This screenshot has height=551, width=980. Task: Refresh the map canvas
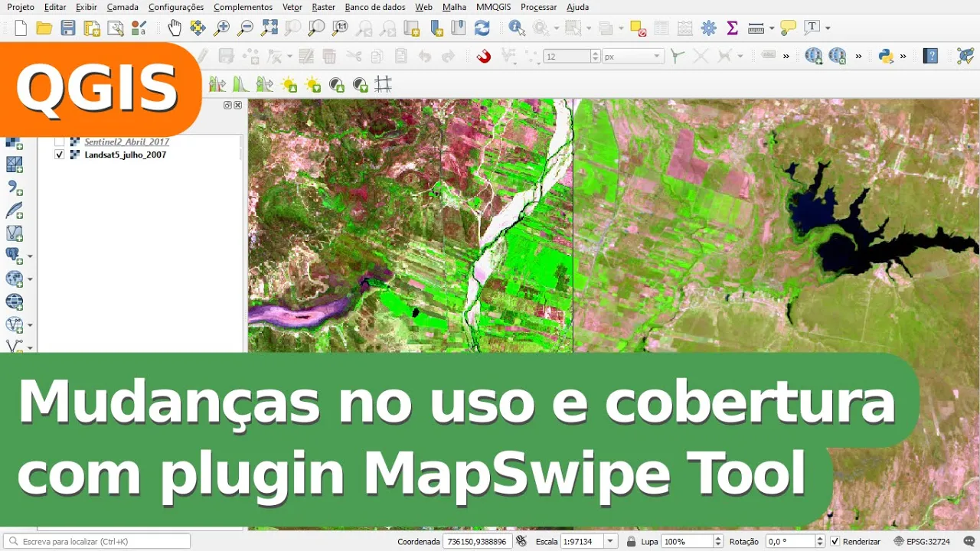(482, 28)
